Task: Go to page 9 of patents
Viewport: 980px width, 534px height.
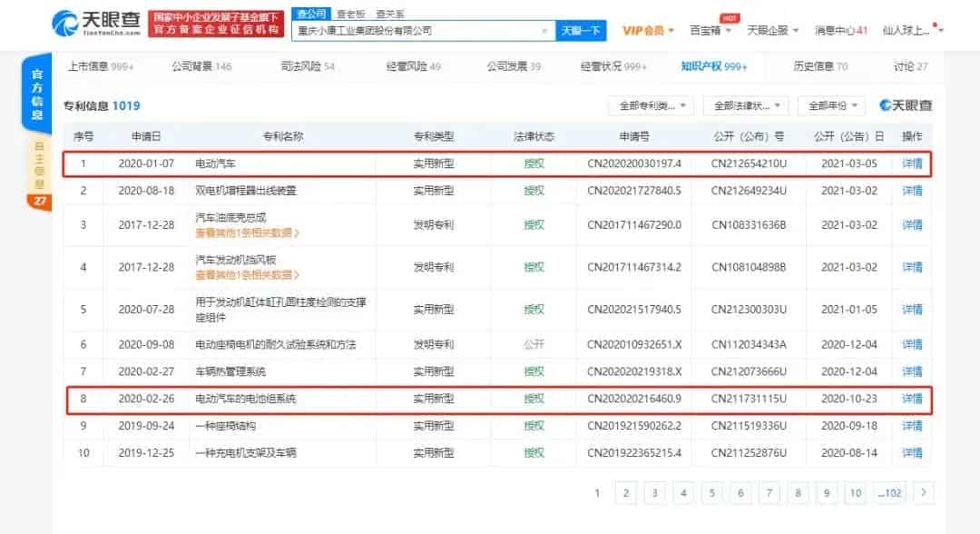Action: [827, 493]
